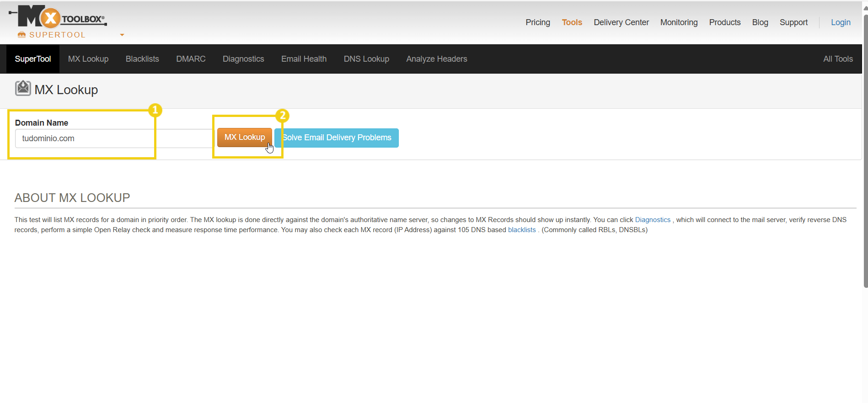Focus the Domain Name input field
This screenshot has width=868, height=403.
click(x=114, y=138)
